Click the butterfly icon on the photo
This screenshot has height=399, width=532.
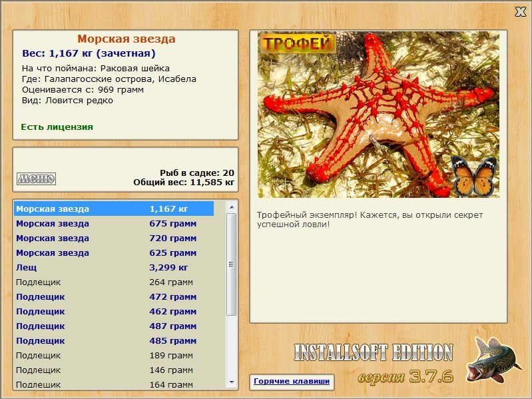475,177
